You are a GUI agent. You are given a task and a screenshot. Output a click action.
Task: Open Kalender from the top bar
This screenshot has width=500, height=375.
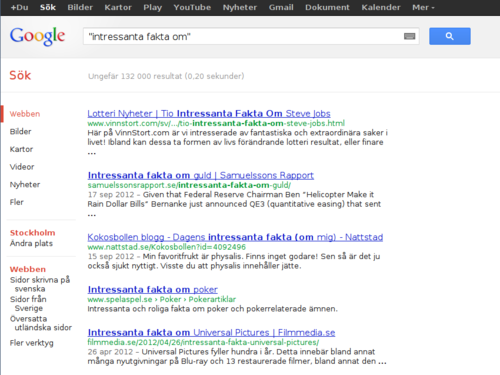[x=381, y=7]
